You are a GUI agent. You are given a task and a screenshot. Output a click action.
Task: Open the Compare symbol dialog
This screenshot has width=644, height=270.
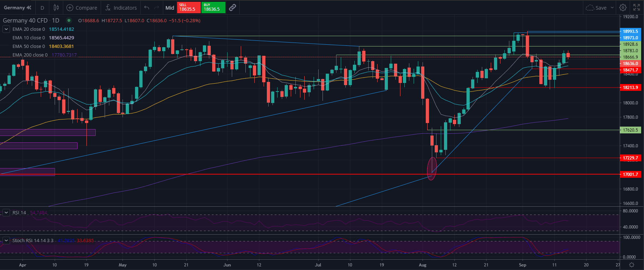point(82,8)
